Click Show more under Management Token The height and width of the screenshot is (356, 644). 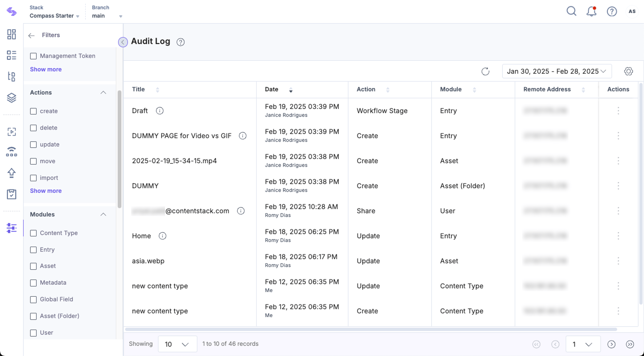click(x=46, y=69)
